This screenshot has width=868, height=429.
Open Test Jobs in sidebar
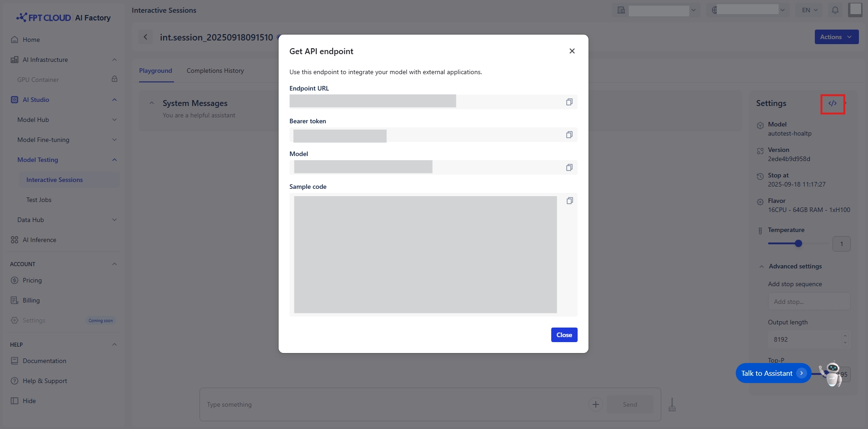39,200
